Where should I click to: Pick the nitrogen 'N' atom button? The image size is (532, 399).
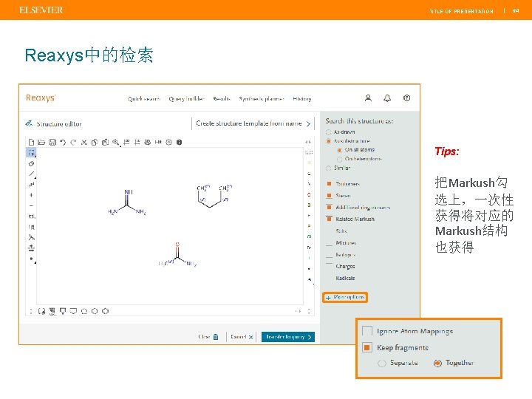point(309,184)
